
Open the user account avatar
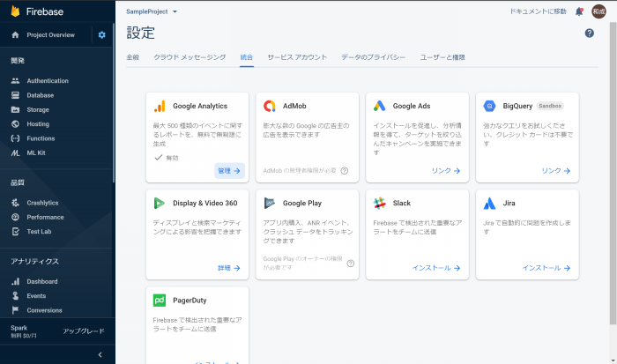coord(598,11)
